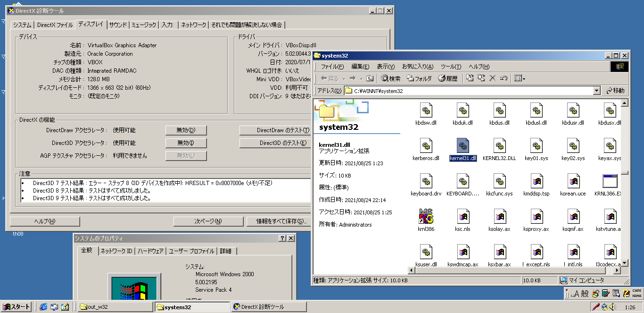Select the ksqmf.ax file icon
Image resolution: width=644 pixels, height=313 pixels.
point(573,217)
